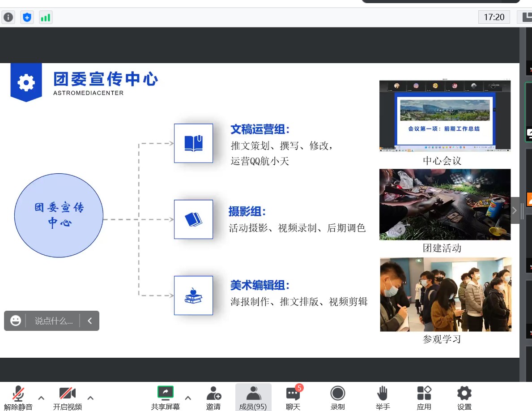This screenshot has width=532, height=411.
Task: Check the green network signal icon
Action: (45, 17)
